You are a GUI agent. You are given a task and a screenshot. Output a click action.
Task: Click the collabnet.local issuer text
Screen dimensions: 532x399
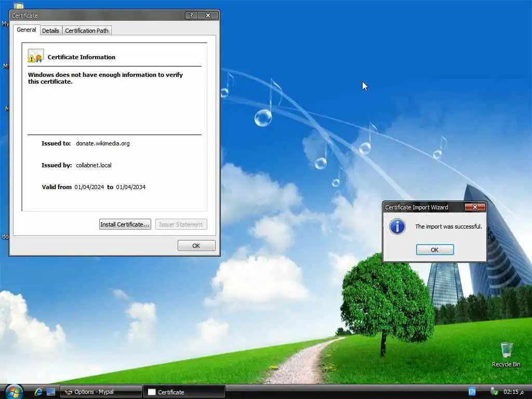click(94, 165)
